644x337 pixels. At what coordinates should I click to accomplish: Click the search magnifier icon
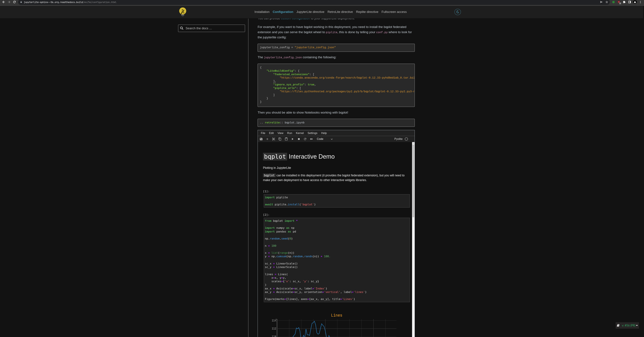coord(182,28)
